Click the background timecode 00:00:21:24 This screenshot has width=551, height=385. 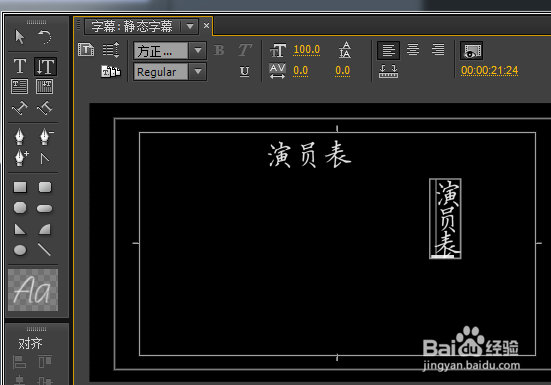coord(490,70)
